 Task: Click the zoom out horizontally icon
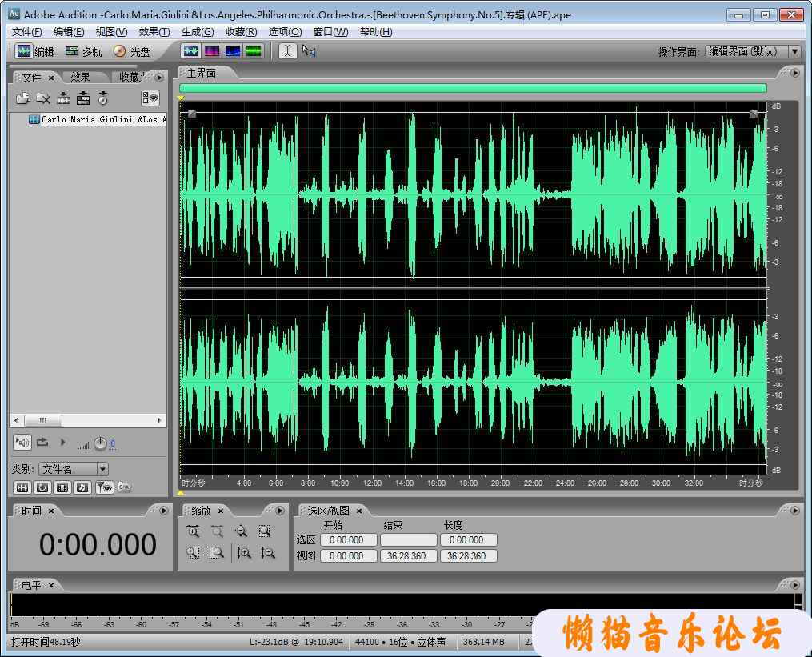[x=217, y=531]
